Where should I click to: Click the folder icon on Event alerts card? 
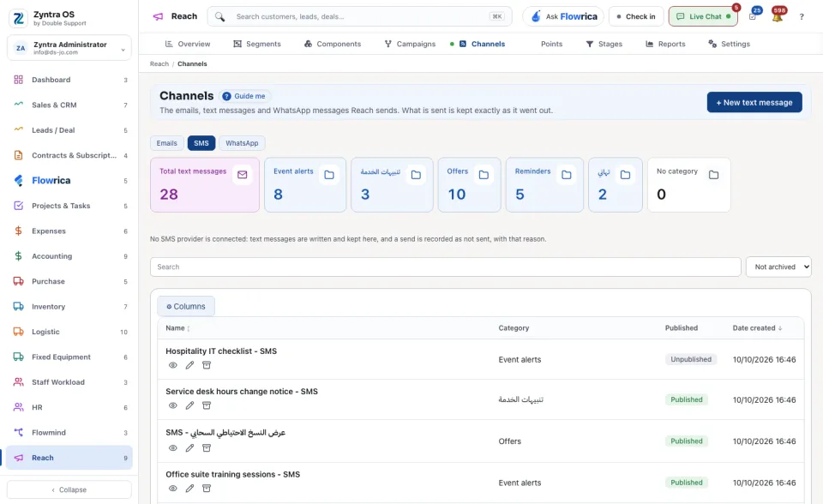point(329,175)
